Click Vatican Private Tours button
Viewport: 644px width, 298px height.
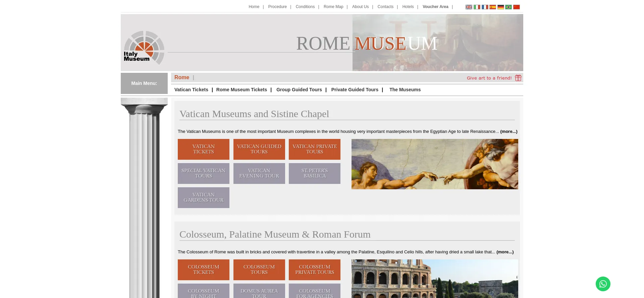pos(315,149)
